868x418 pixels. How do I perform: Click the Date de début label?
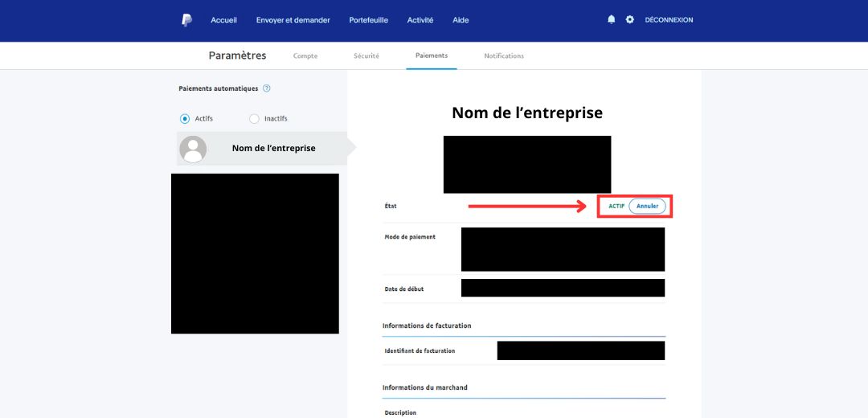pyautogui.click(x=404, y=289)
